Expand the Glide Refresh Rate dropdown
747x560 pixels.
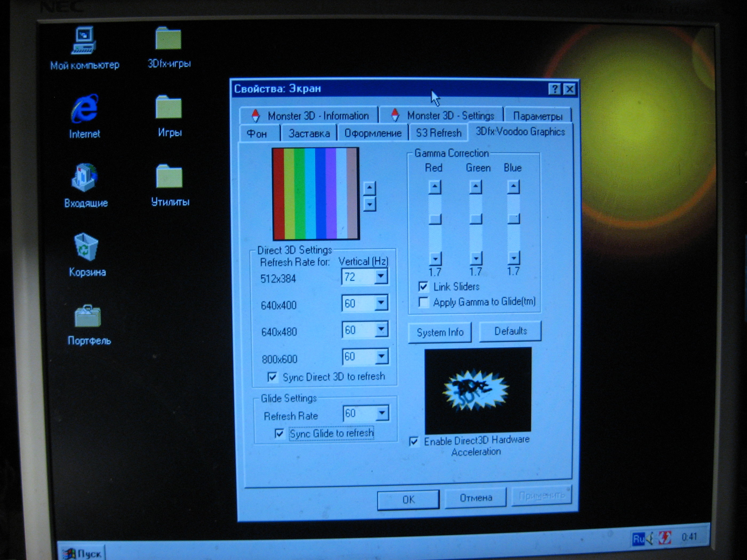[x=382, y=413]
